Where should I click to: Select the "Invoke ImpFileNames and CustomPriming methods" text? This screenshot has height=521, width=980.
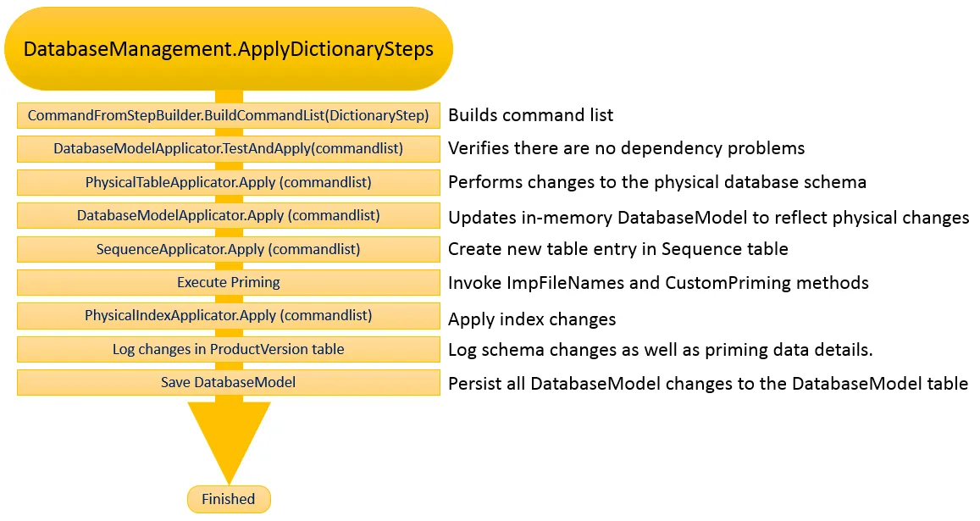658,282
